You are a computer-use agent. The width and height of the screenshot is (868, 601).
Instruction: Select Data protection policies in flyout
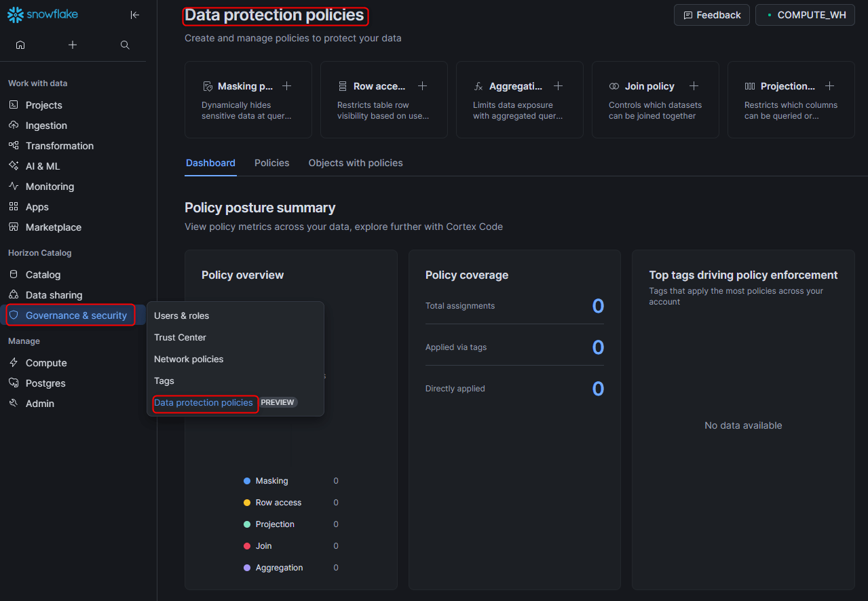[204, 403]
